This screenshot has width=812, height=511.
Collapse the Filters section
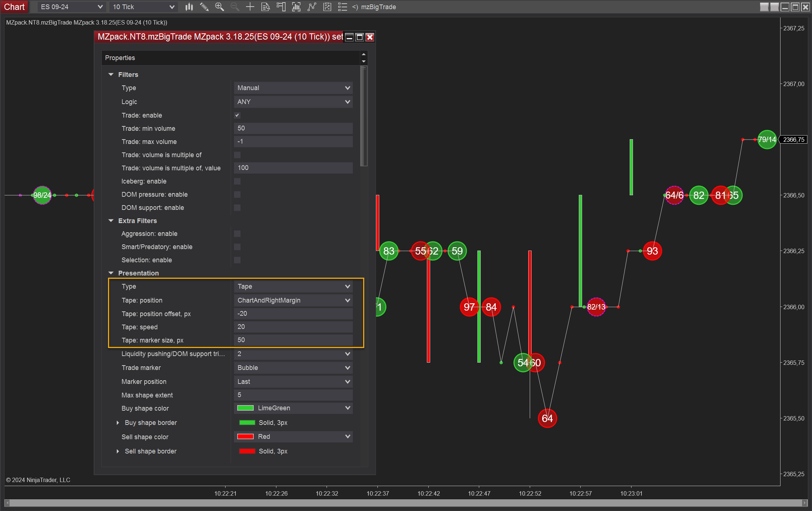tap(111, 74)
